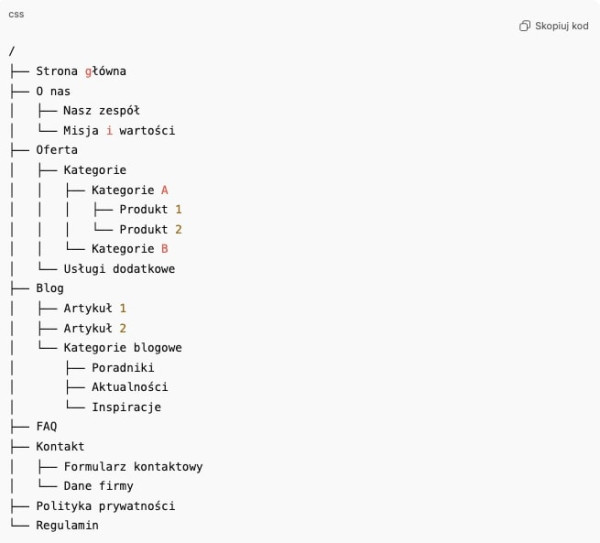Select "Produkt 1" in the tree
600x543 pixels.
[151, 210]
